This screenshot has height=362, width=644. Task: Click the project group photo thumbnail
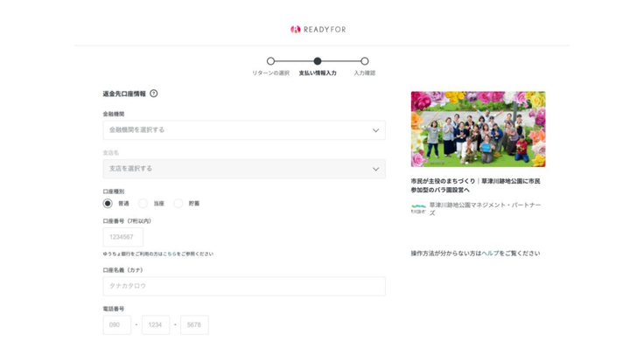point(478,129)
